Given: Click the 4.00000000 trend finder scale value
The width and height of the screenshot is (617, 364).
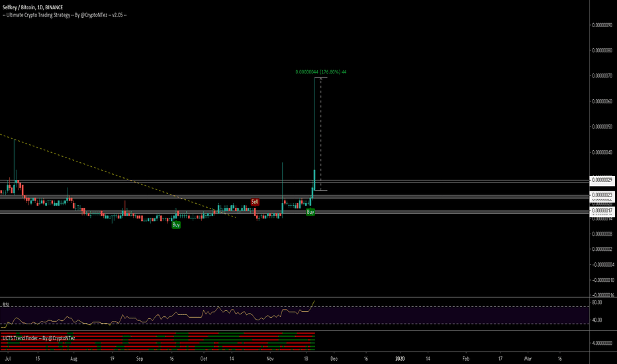Looking at the screenshot, I should point(602,343).
